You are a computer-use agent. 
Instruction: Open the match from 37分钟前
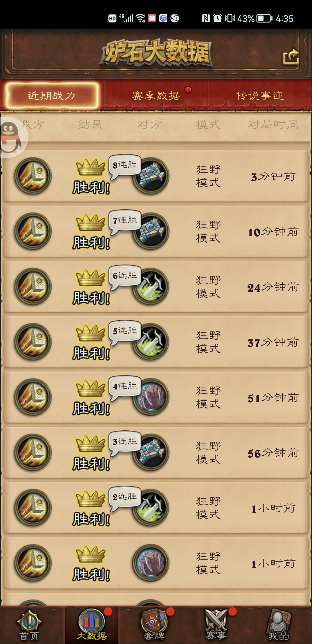pos(156,342)
